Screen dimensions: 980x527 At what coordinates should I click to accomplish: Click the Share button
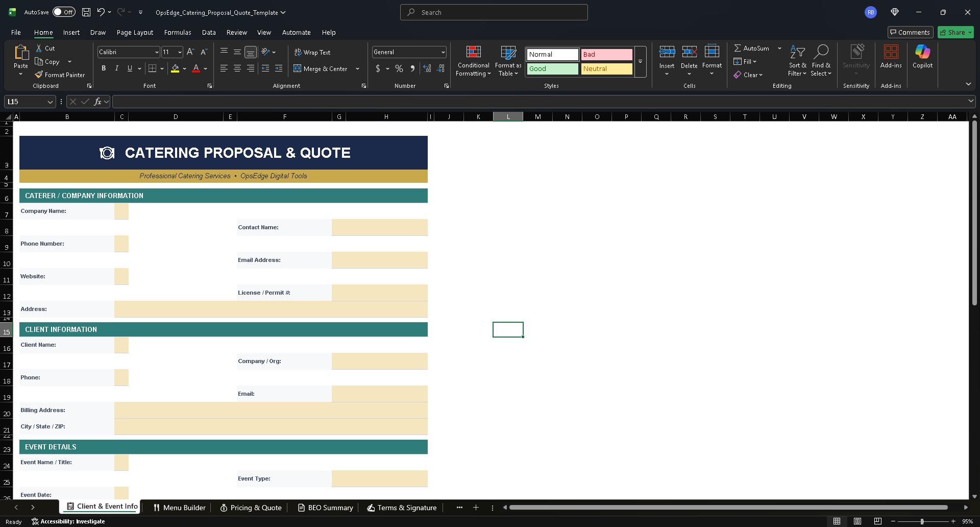[955, 32]
